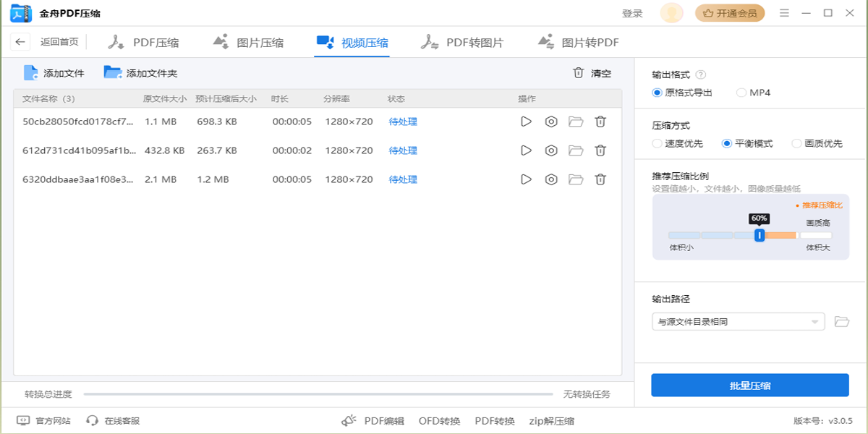Click the 698.3 KB estimated size cell
The image size is (868, 434).
tap(217, 122)
